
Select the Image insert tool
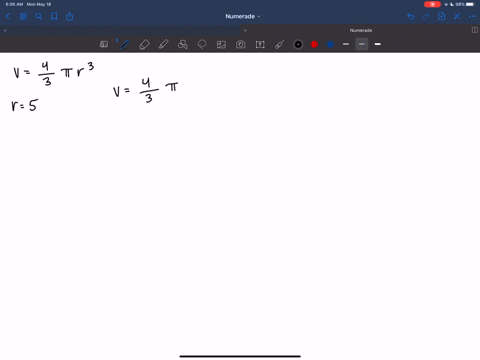point(221,44)
